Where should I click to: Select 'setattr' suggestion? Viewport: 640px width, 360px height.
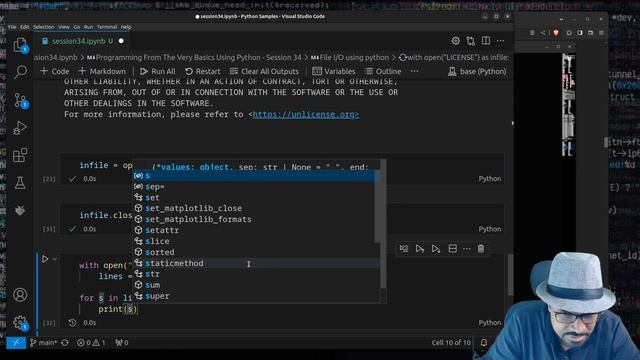(x=256, y=230)
